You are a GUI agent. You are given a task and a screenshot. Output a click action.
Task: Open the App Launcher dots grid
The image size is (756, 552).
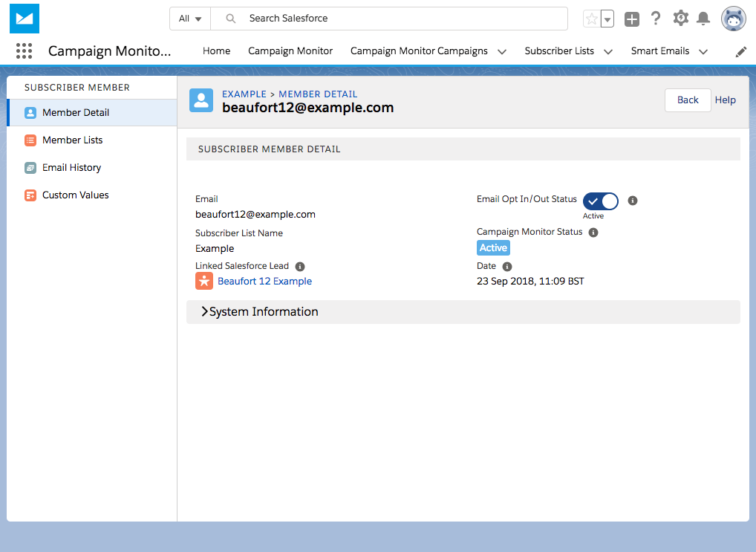click(24, 51)
